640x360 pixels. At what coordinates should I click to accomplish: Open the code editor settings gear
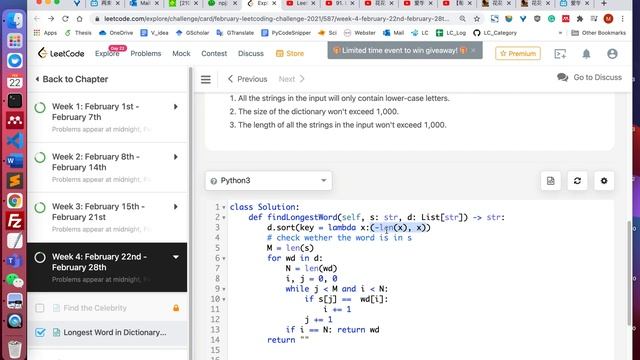(x=604, y=180)
